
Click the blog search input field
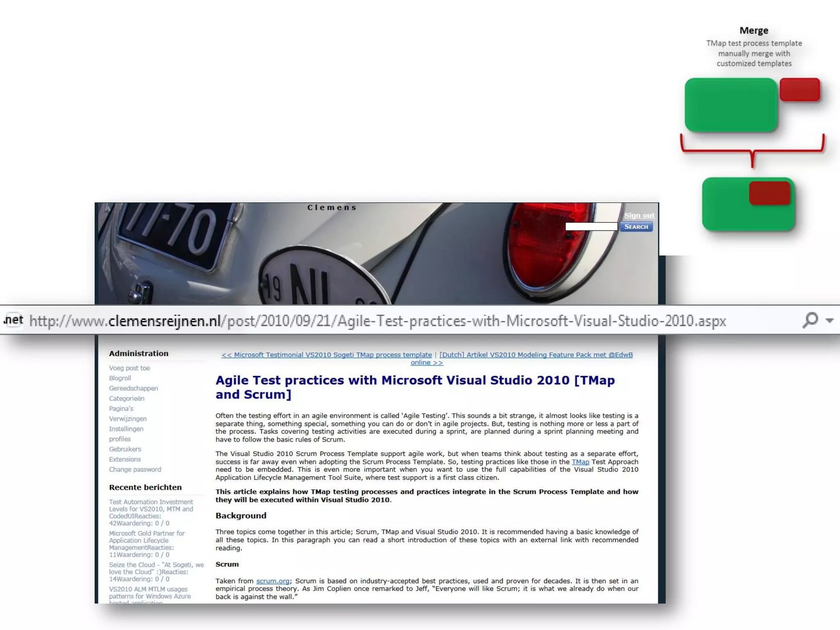pyautogui.click(x=591, y=227)
